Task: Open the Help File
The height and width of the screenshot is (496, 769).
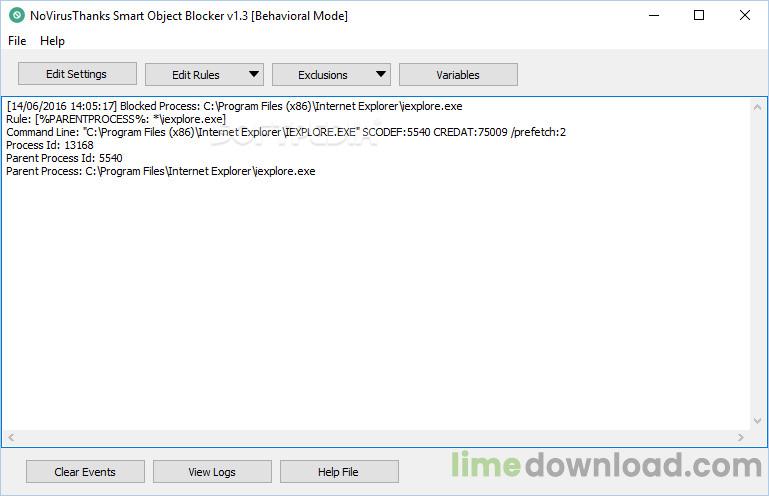Action: (339, 471)
